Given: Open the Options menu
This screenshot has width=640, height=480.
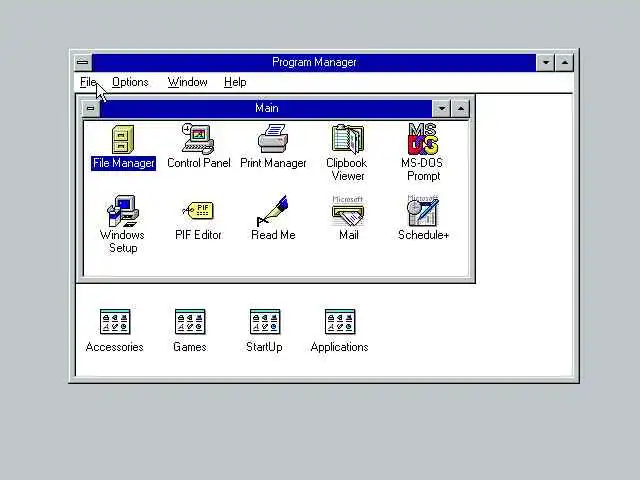Looking at the screenshot, I should [130, 82].
